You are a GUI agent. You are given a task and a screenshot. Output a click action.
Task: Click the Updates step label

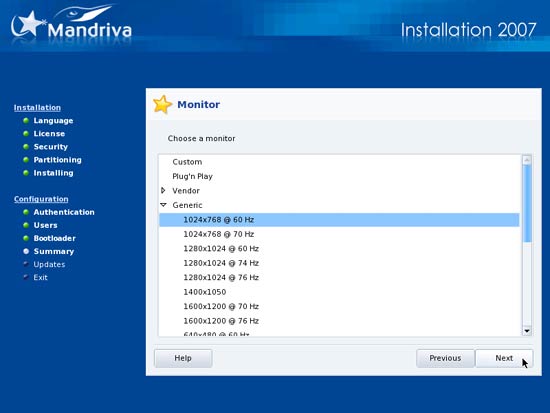49,265
